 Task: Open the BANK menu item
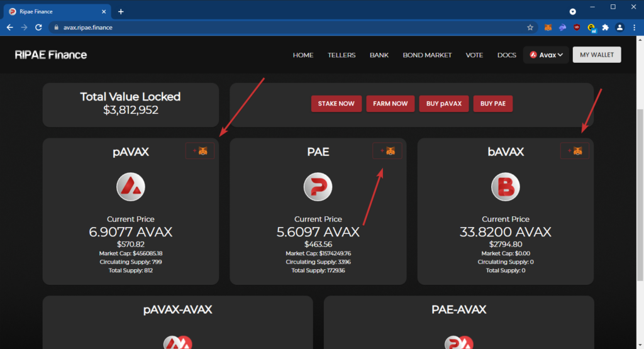(x=379, y=55)
